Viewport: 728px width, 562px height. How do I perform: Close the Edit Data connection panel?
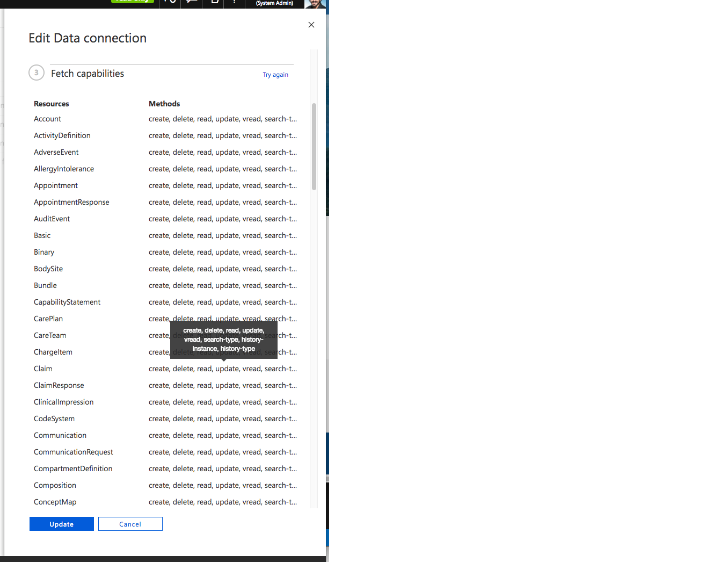pyautogui.click(x=311, y=25)
